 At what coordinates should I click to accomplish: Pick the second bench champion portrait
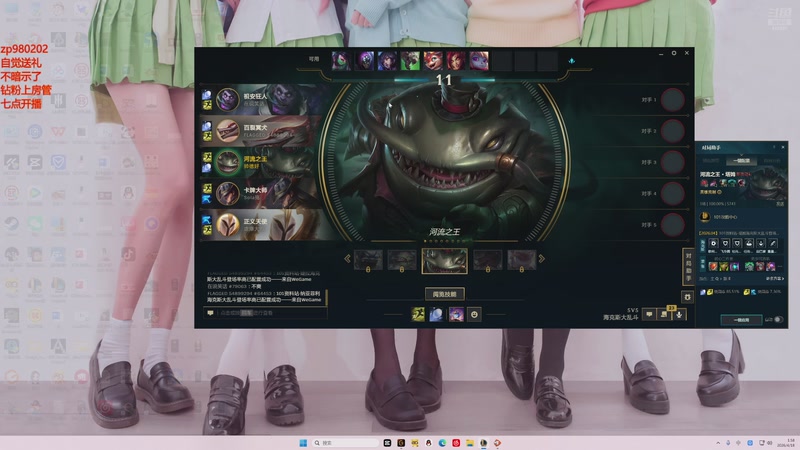click(364, 61)
